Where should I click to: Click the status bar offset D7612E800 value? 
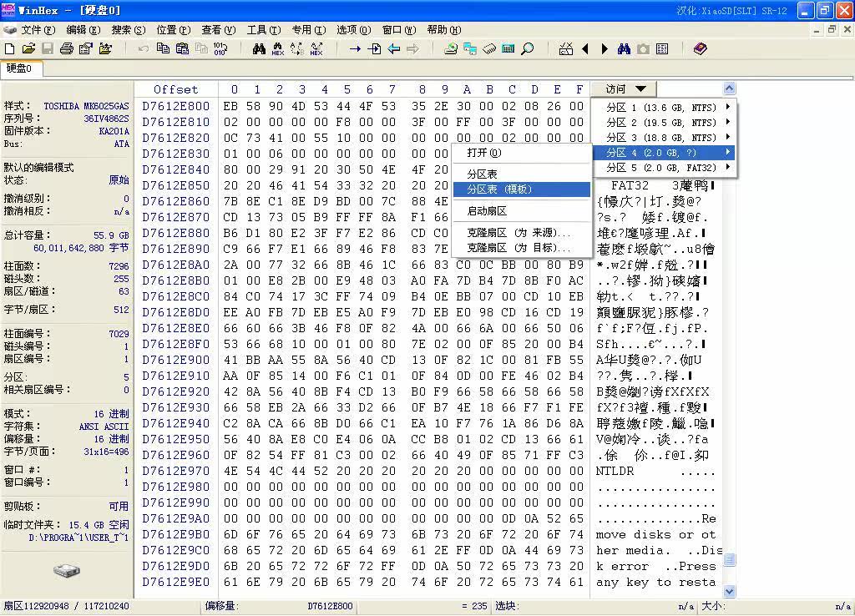click(330, 606)
